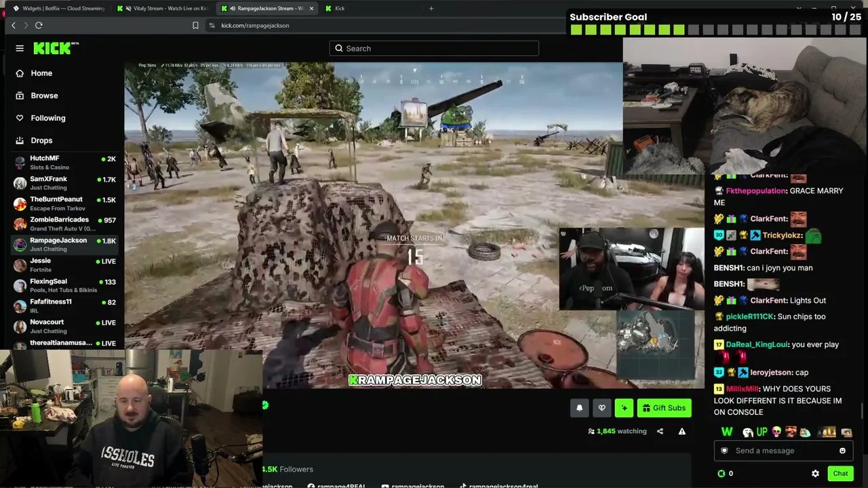The height and width of the screenshot is (488, 868).
Task: Open chat settings with the gear icon
Action: pyautogui.click(x=815, y=473)
